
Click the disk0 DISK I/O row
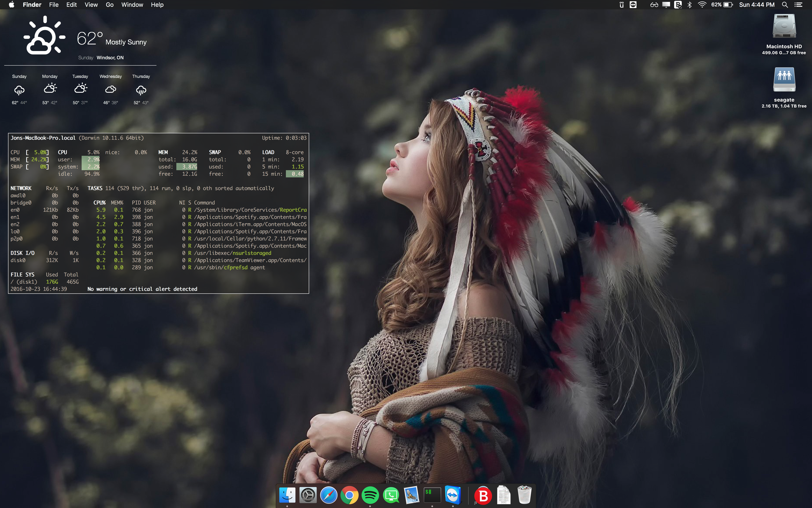45,260
